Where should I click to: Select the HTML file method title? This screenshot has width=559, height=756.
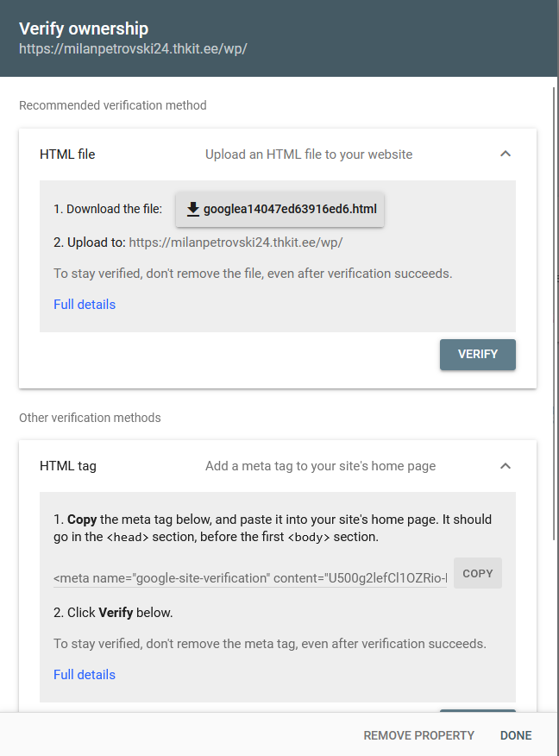point(67,154)
